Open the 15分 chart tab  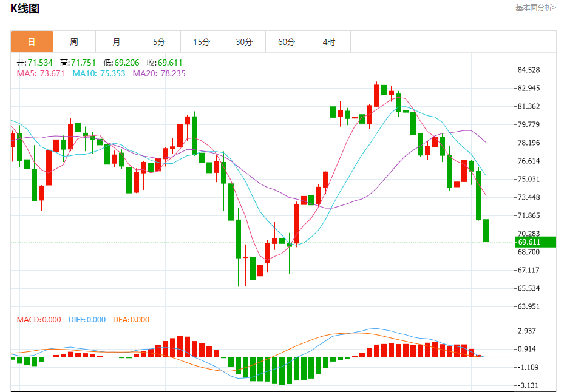(x=202, y=42)
